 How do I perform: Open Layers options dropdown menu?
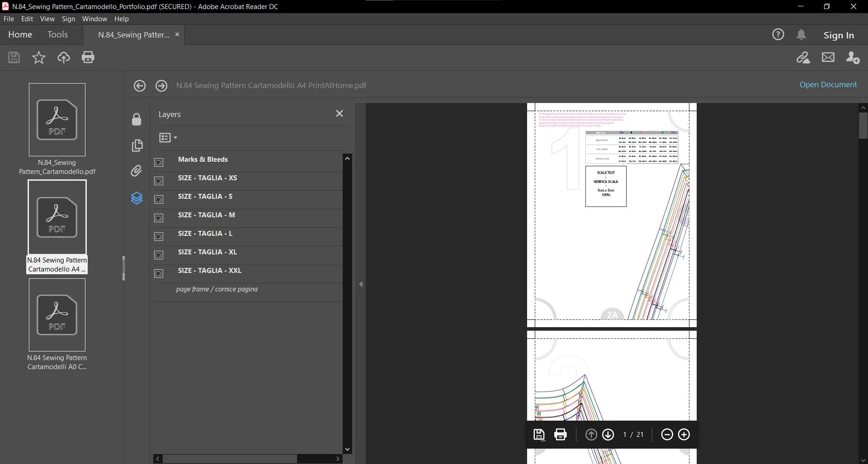(168, 138)
